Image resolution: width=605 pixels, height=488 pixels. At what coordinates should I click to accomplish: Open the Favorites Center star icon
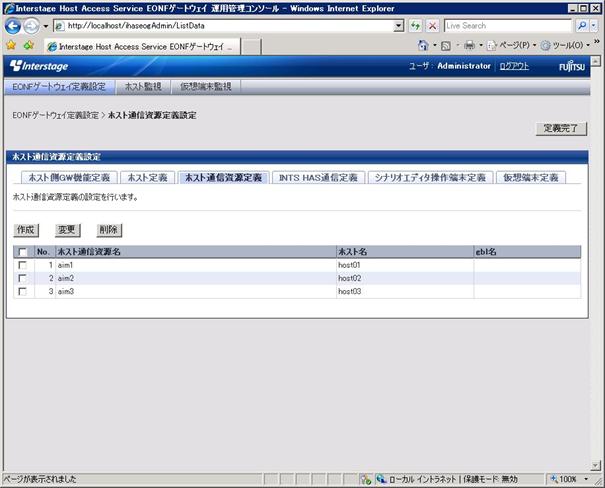(x=11, y=46)
